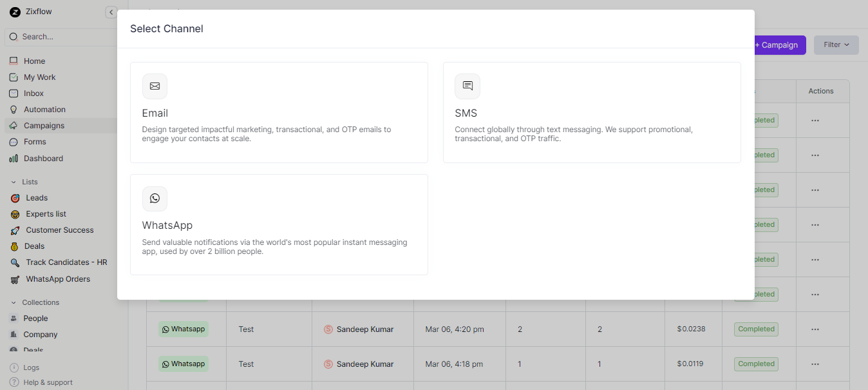Collapse the sidebar with the arrow

tap(111, 12)
